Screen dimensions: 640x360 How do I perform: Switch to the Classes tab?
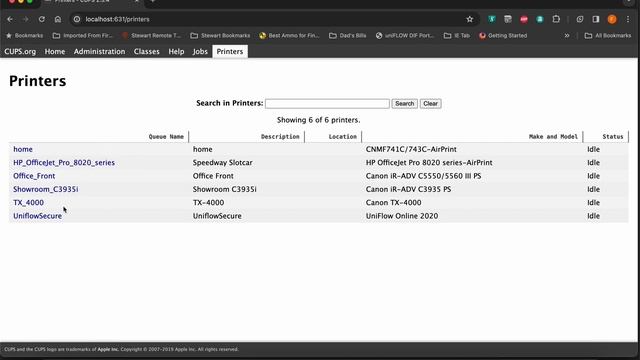click(x=147, y=51)
